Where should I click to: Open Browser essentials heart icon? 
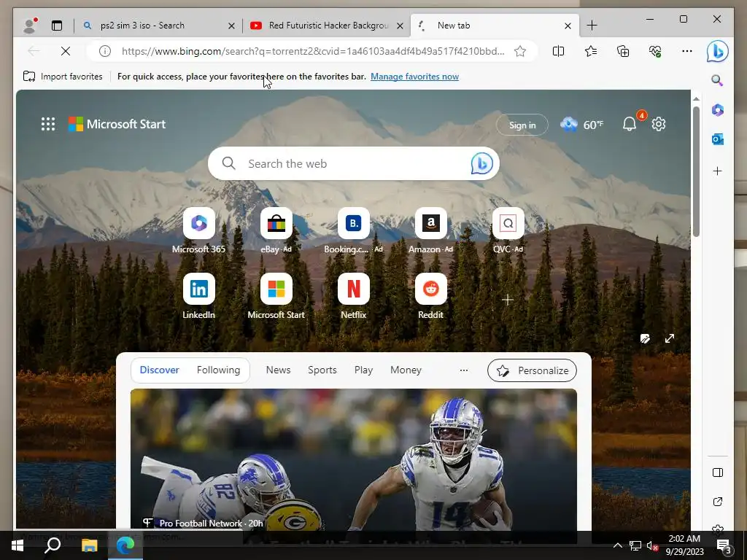point(655,51)
